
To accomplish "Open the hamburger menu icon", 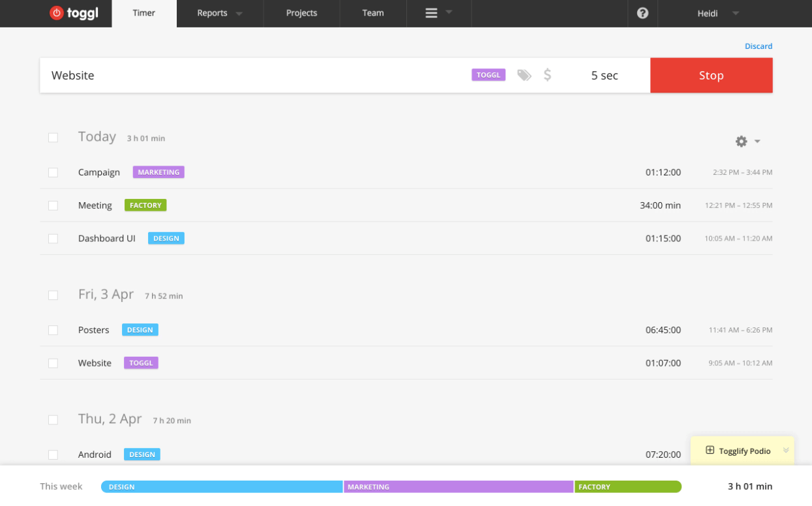I will click(x=431, y=13).
